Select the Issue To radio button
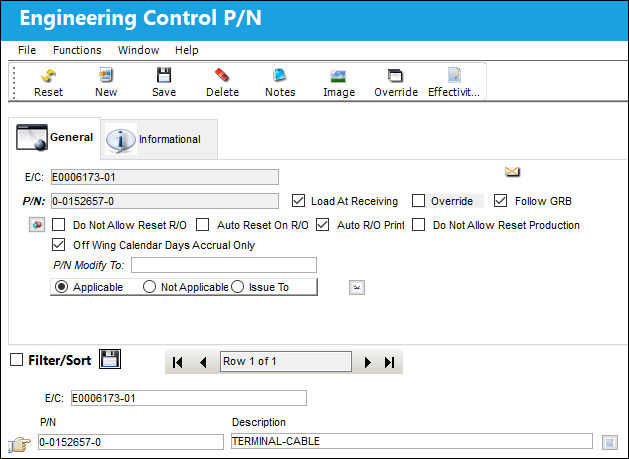The width and height of the screenshot is (629, 459). pyautogui.click(x=237, y=287)
